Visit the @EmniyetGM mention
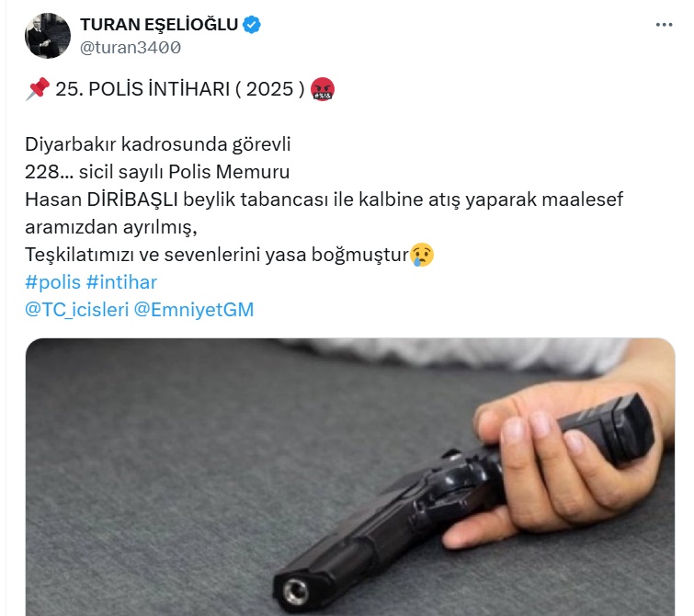This screenshot has width=694, height=616. point(194,310)
